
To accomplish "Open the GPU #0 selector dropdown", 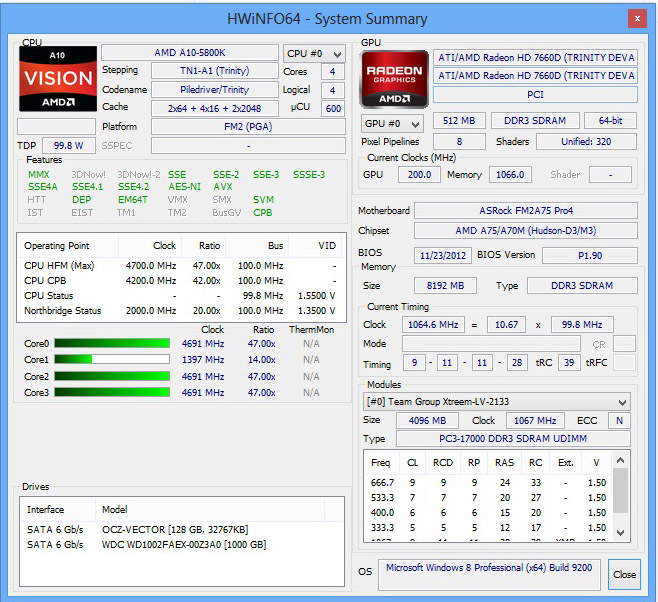I will coord(392,124).
